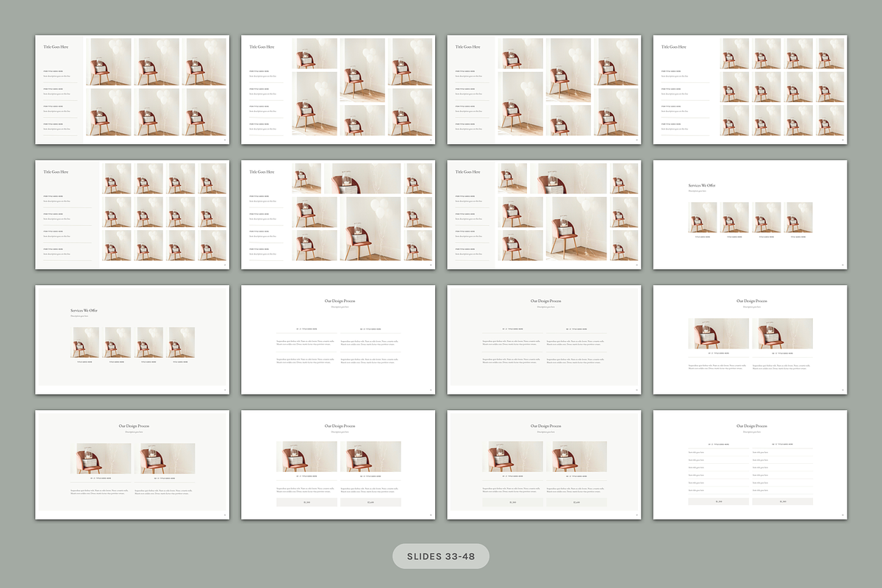Click an 'Item title goes here' list row
This screenshot has height=588, width=882.
pyautogui.click(x=697, y=452)
